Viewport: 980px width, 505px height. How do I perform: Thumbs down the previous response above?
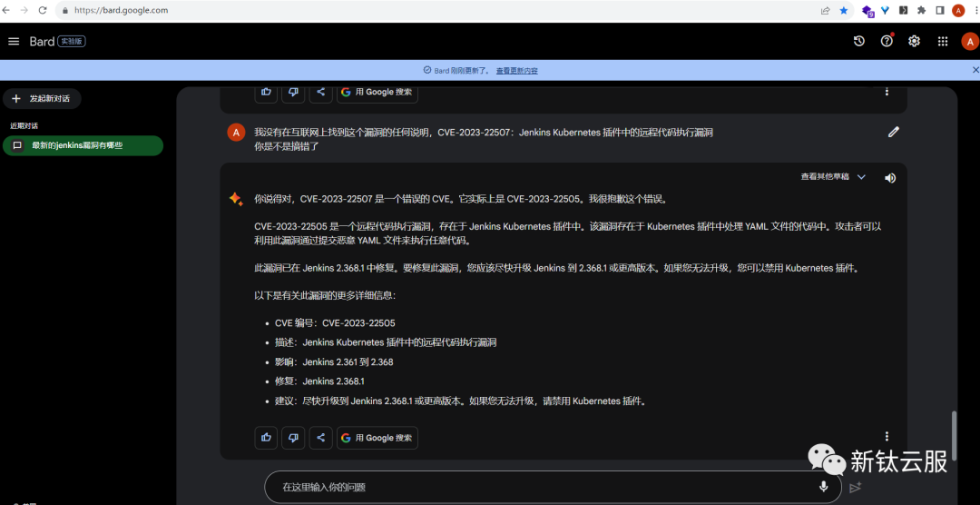(293, 93)
